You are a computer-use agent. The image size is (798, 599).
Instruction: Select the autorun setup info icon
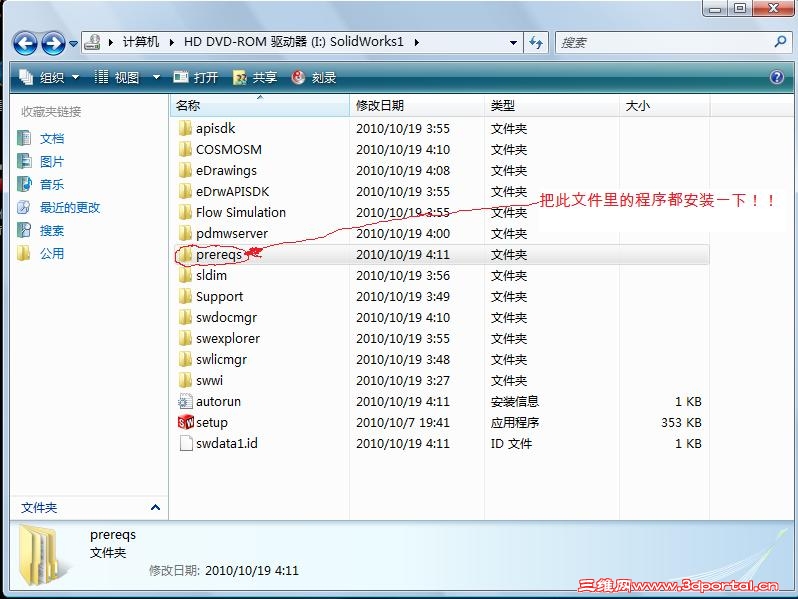tap(185, 401)
